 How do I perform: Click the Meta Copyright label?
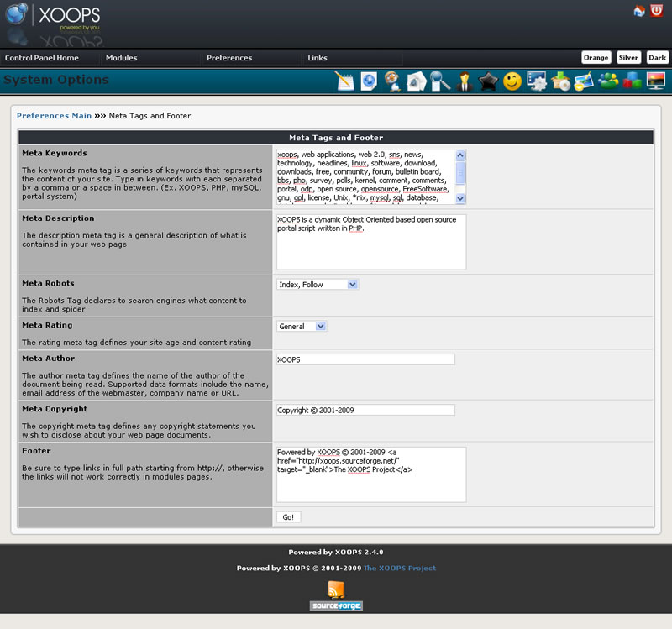[55, 409]
